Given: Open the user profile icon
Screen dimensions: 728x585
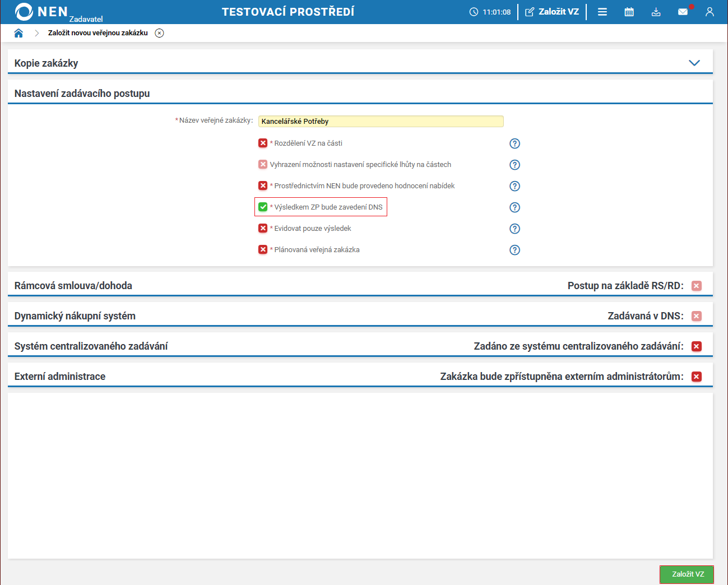Looking at the screenshot, I should (710, 12).
